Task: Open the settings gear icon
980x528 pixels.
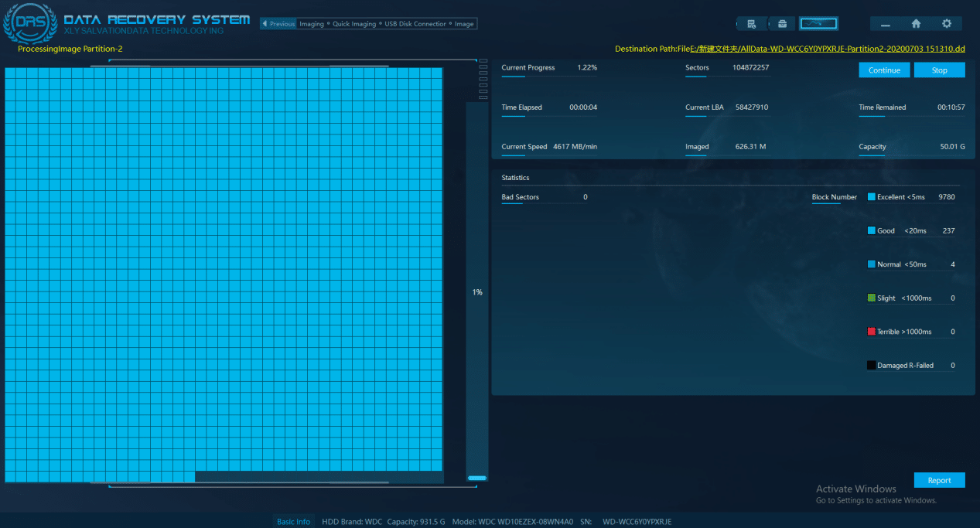Action: coord(947,24)
